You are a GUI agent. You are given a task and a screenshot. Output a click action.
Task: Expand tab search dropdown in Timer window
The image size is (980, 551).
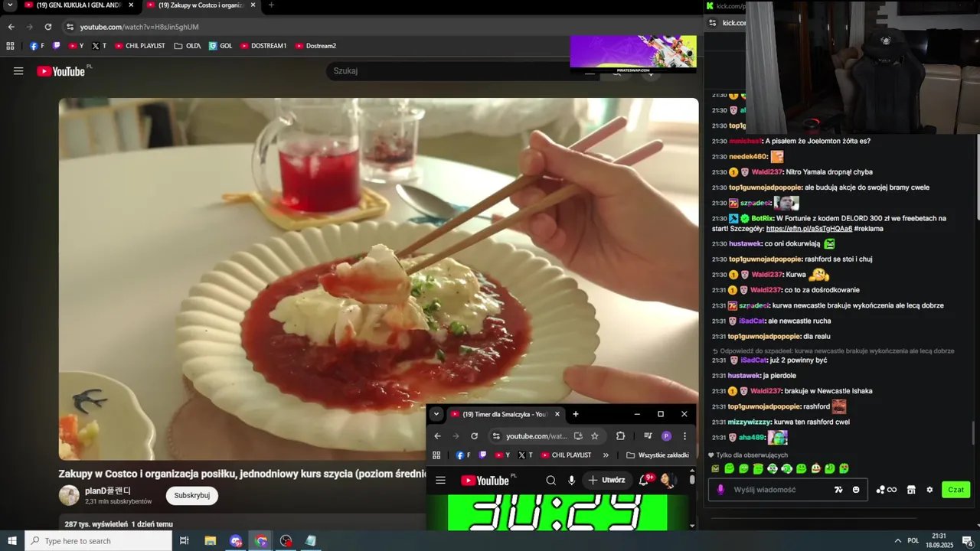coord(436,414)
